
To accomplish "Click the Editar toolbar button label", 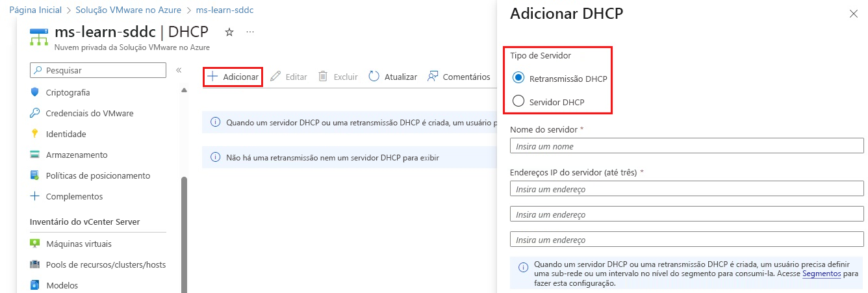I will point(296,77).
